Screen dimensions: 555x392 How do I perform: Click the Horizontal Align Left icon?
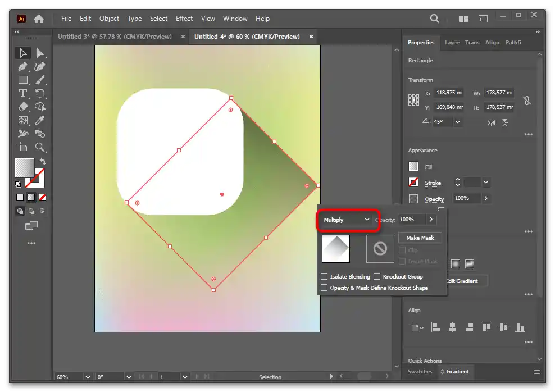pos(435,327)
